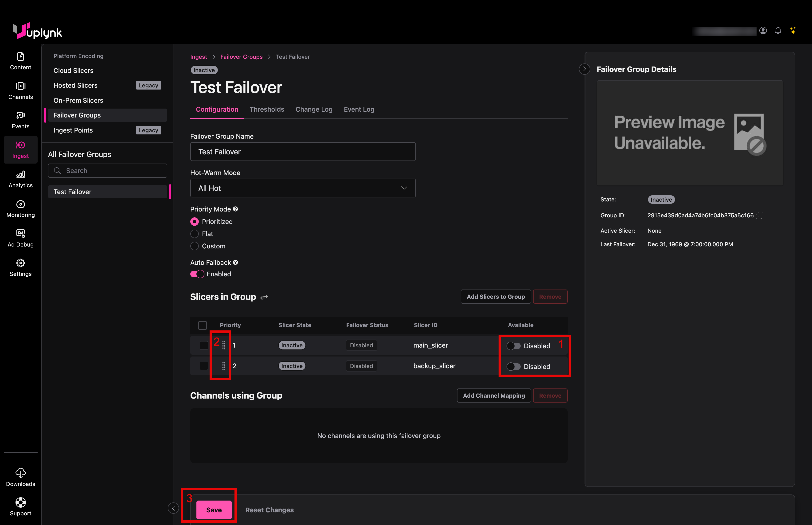Click the user account profile icon
The height and width of the screenshot is (525, 812).
click(x=763, y=31)
